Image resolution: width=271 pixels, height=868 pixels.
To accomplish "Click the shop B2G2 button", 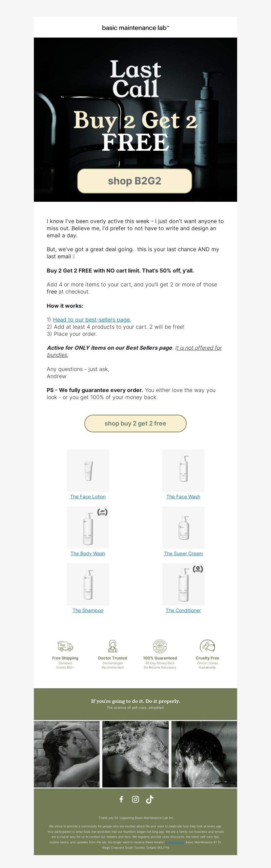I will pyautogui.click(x=134, y=181).
